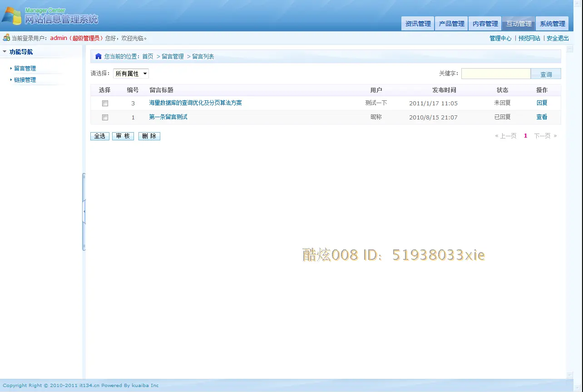
Task: Click the 发布时间 column header
Action: tap(444, 90)
